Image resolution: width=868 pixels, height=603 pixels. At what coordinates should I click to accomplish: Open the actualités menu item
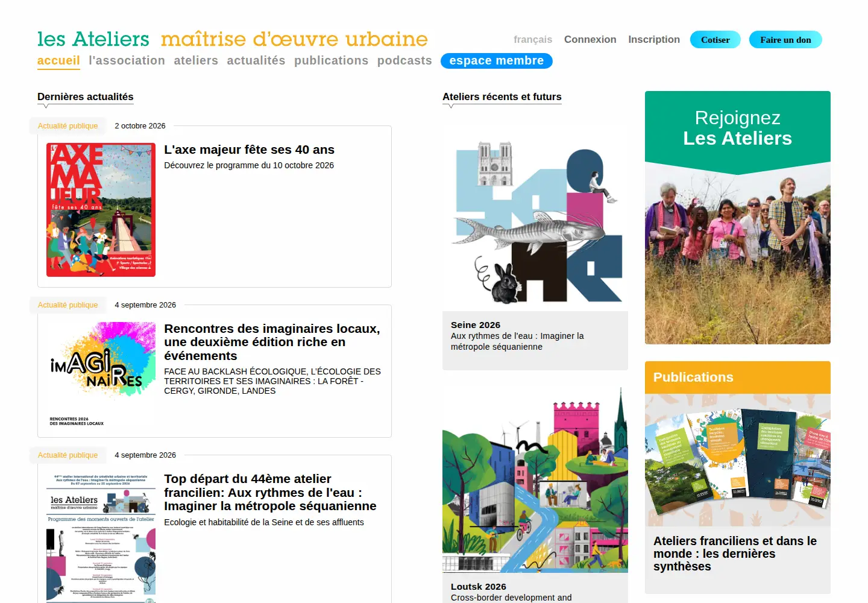click(256, 60)
